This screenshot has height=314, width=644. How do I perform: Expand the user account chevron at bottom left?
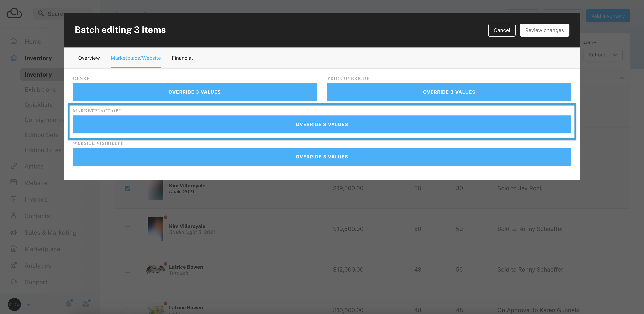click(x=28, y=304)
